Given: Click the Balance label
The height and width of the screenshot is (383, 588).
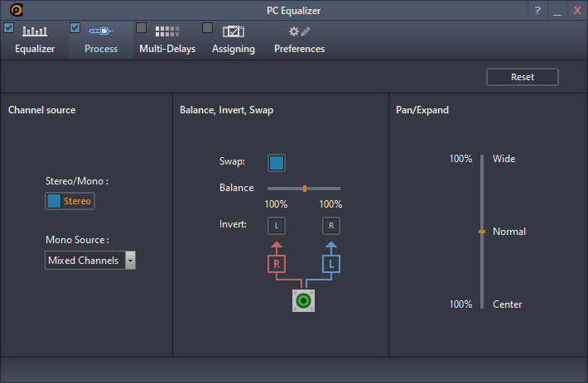Looking at the screenshot, I should 237,188.
